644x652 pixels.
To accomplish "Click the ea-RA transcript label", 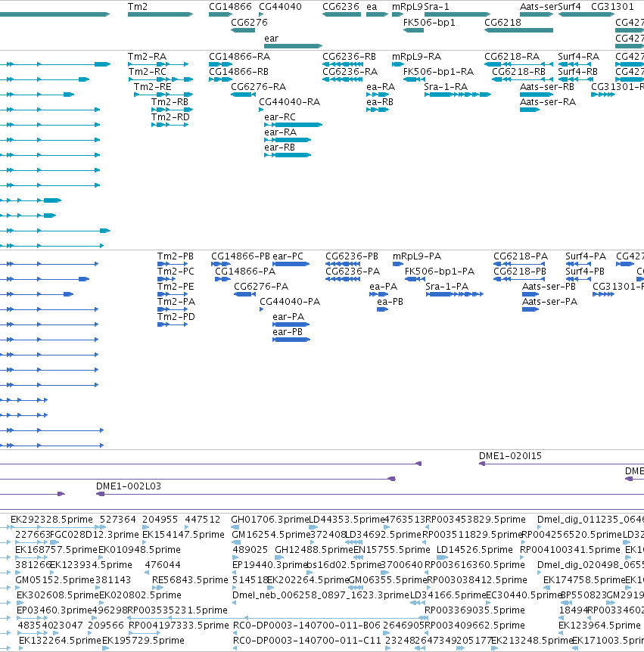I will [381, 87].
